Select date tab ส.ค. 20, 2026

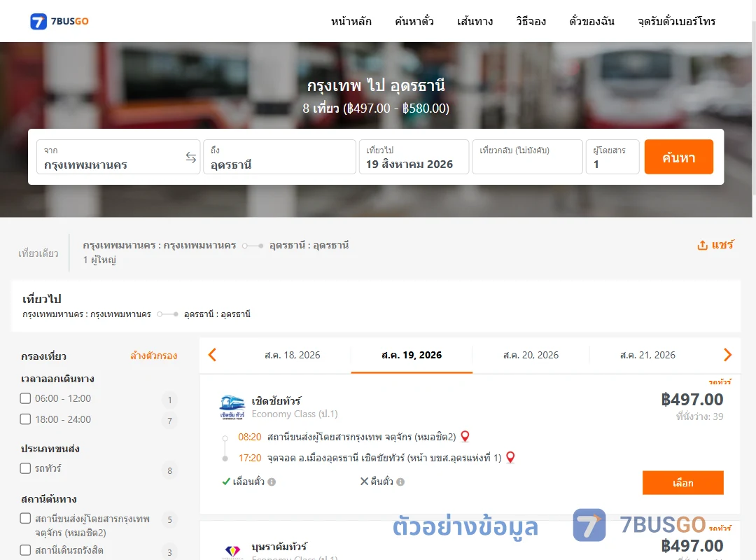(531, 355)
